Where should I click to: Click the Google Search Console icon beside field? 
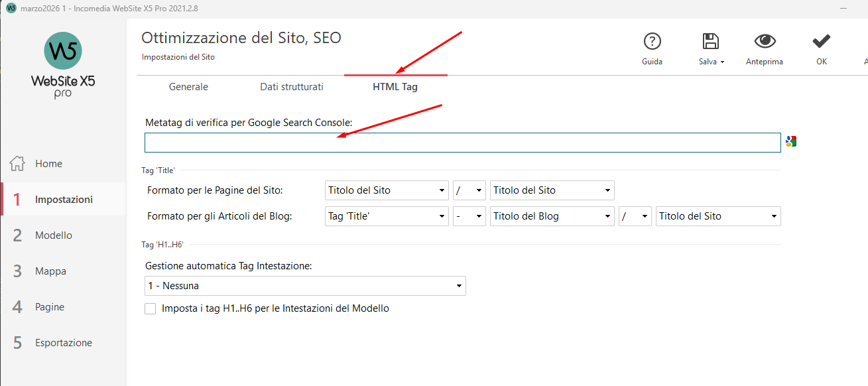(790, 141)
